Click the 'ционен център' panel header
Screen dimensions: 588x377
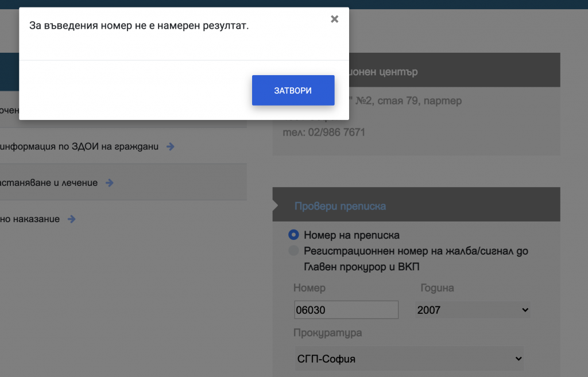coord(454,72)
